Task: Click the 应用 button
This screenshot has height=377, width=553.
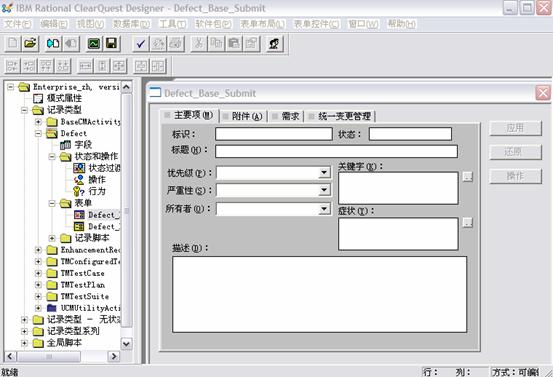Action: point(515,128)
